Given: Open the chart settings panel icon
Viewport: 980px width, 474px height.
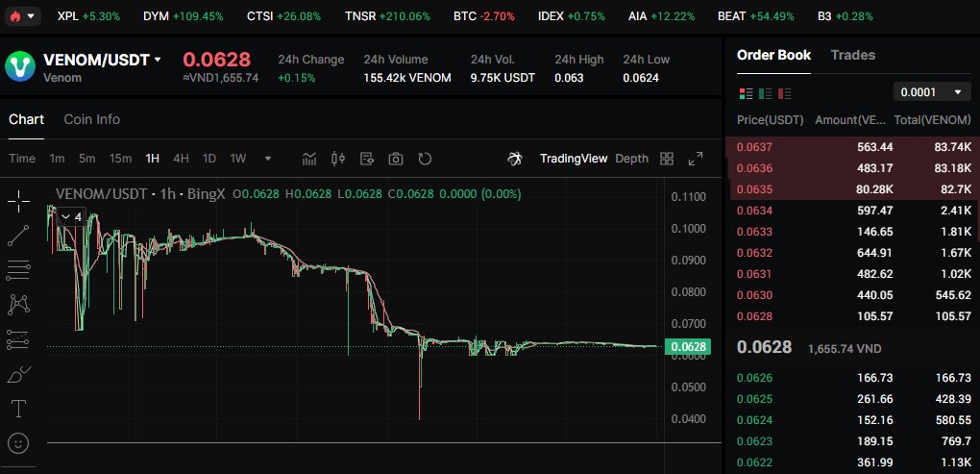Looking at the screenshot, I should coord(367,159).
